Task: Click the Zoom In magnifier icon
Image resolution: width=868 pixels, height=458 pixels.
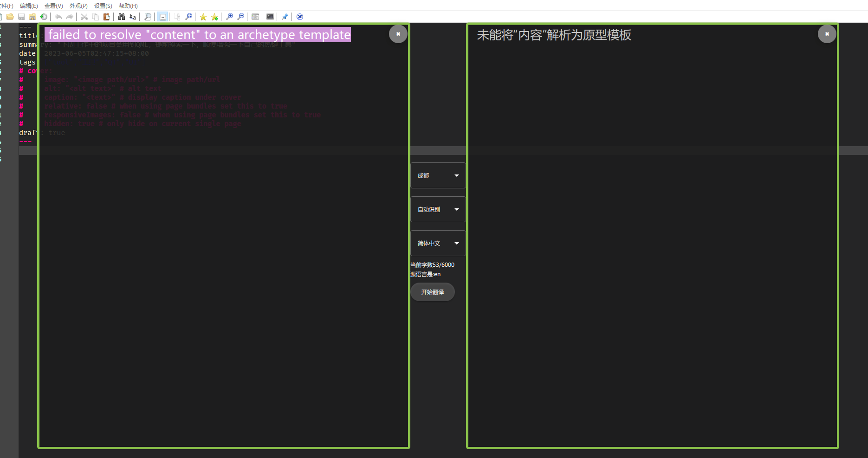Action: pos(229,17)
